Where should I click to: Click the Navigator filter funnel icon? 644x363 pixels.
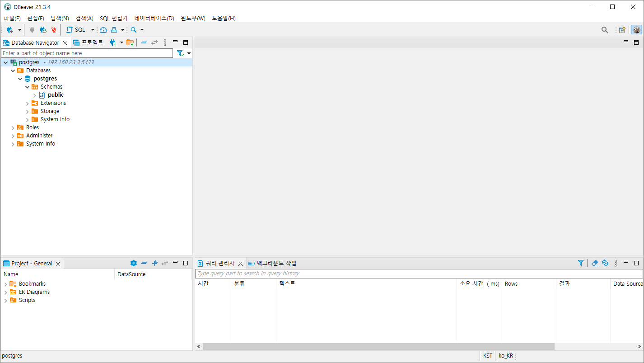click(x=180, y=53)
